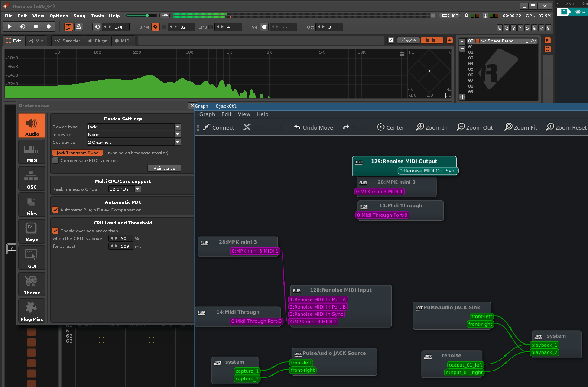Show track scopes with the waveform button

point(408,40)
